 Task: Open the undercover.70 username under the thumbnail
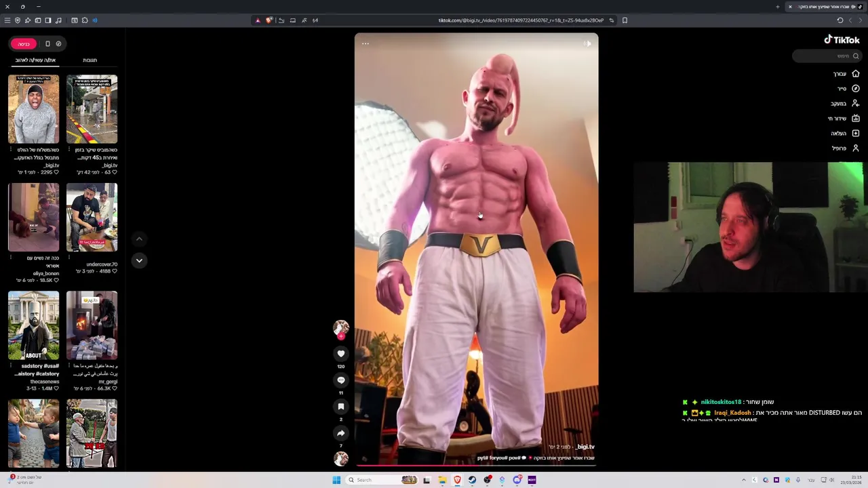click(x=102, y=264)
